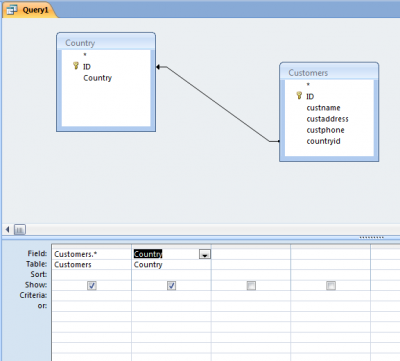This screenshot has height=361, width=400.
Task: Select Country field in Country table
Action: [x=98, y=78]
